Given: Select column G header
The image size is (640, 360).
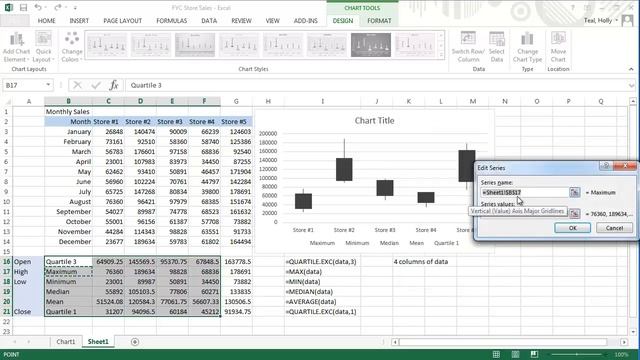Looking at the screenshot, I should point(236,101).
